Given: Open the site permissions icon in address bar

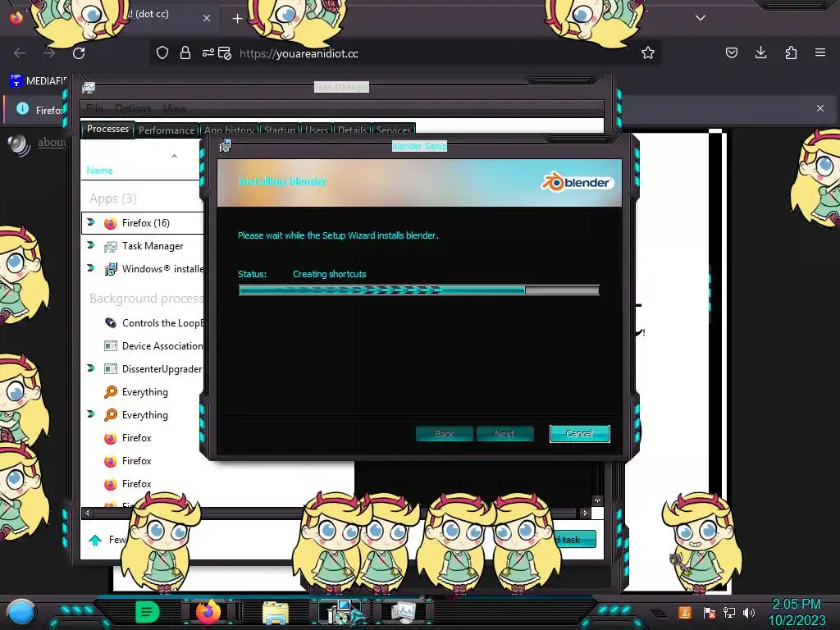Looking at the screenshot, I should (208, 53).
